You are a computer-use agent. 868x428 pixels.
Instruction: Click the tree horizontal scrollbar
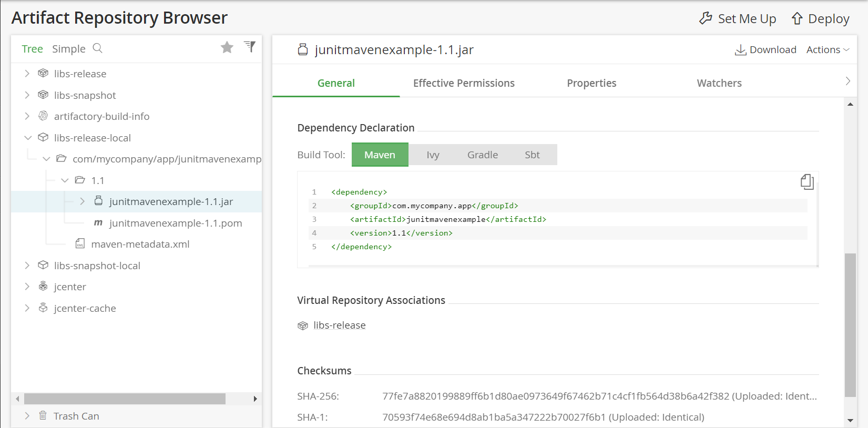click(125, 399)
